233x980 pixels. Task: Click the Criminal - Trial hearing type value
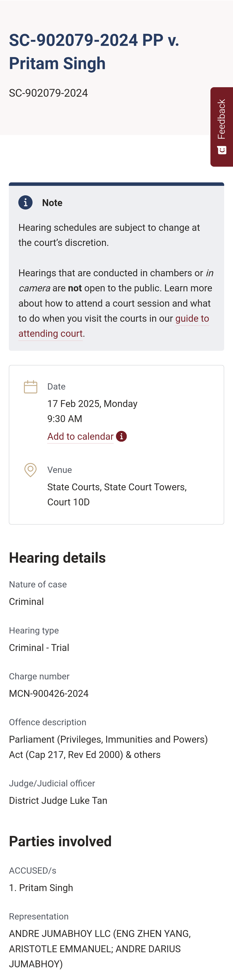(x=39, y=648)
